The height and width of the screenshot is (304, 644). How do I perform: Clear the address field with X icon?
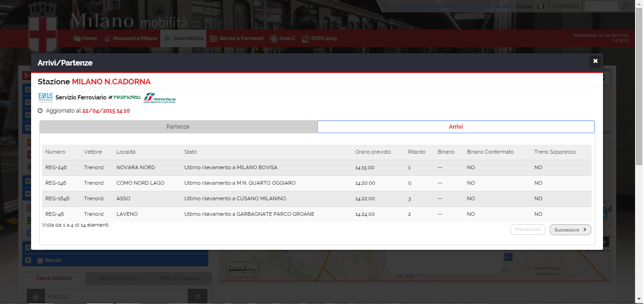(197, 296)
